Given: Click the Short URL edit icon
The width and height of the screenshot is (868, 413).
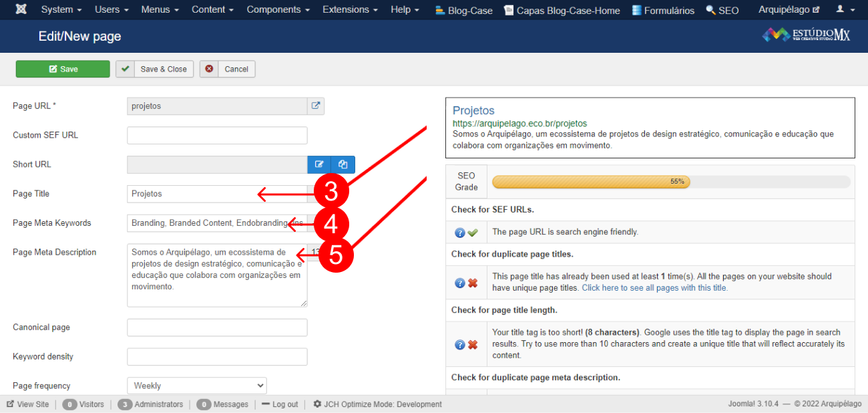Looking at the screenshot, I should click(319, 164).
